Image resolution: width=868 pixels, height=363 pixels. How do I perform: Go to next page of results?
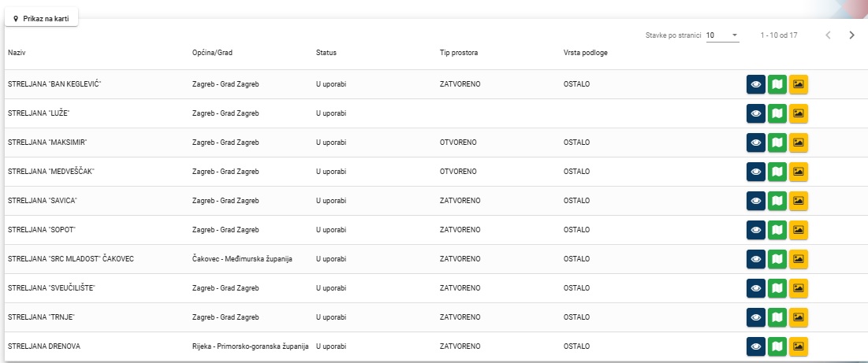(851, 35)
